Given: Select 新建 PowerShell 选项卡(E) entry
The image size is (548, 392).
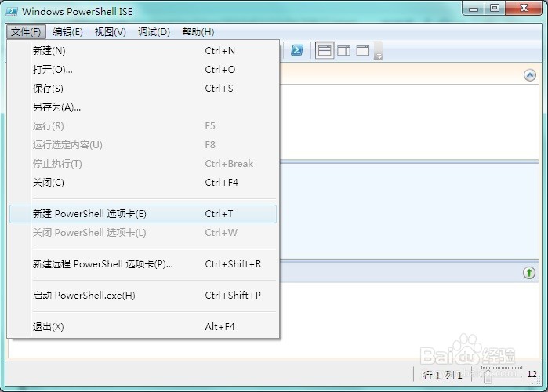Looking at the screenshot, I should (x=143, y=214).
